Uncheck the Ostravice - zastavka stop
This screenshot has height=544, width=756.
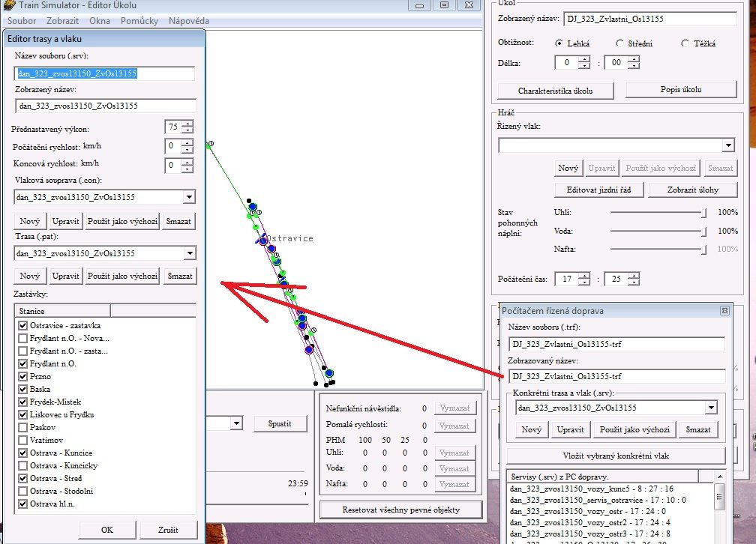click(23, 326)
